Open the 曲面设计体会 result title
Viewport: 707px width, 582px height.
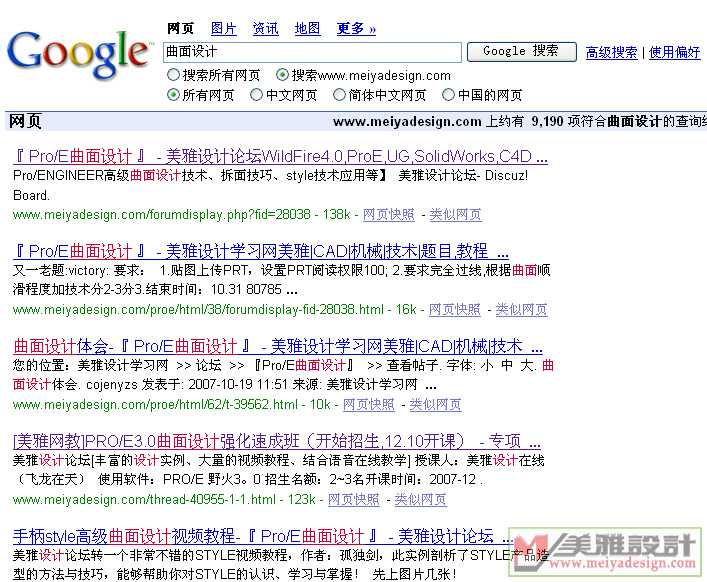click(278, 346)
